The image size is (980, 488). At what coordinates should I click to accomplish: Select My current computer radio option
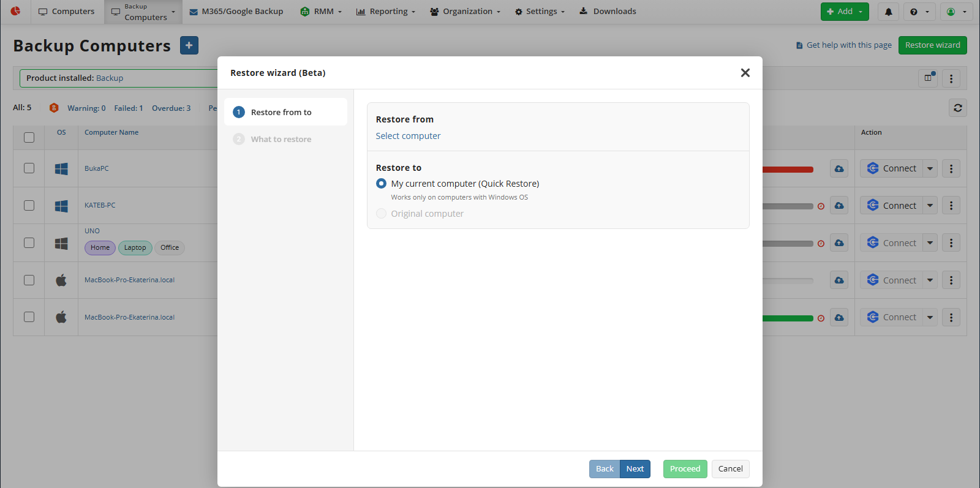pyautogui.click(x=382, y=184)
